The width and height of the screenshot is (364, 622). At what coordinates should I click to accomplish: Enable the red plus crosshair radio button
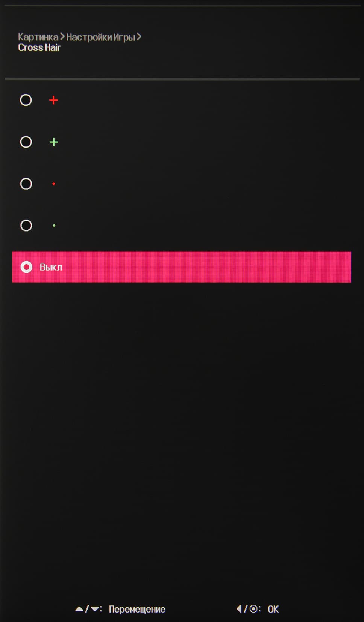pyautogui.click(x=26, y=100)
